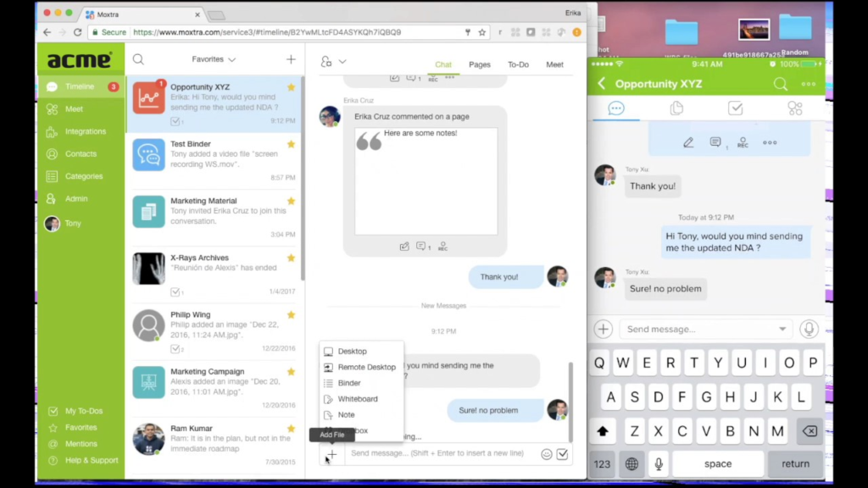Open Favorites link at sidebar bottom
Viewport: 868px width, 488px height.
(81, 427)
